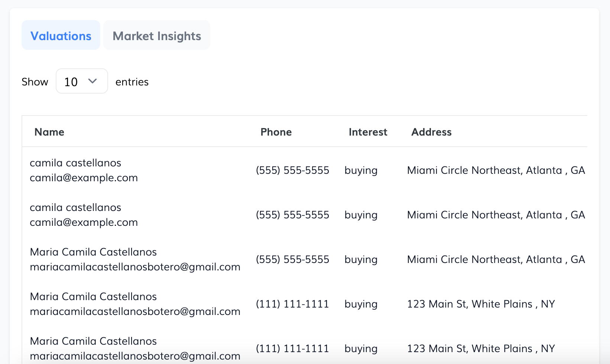This screenshot has height=364, width=610.
Task: Click the Address column header
Action: [x=431, y=132]
